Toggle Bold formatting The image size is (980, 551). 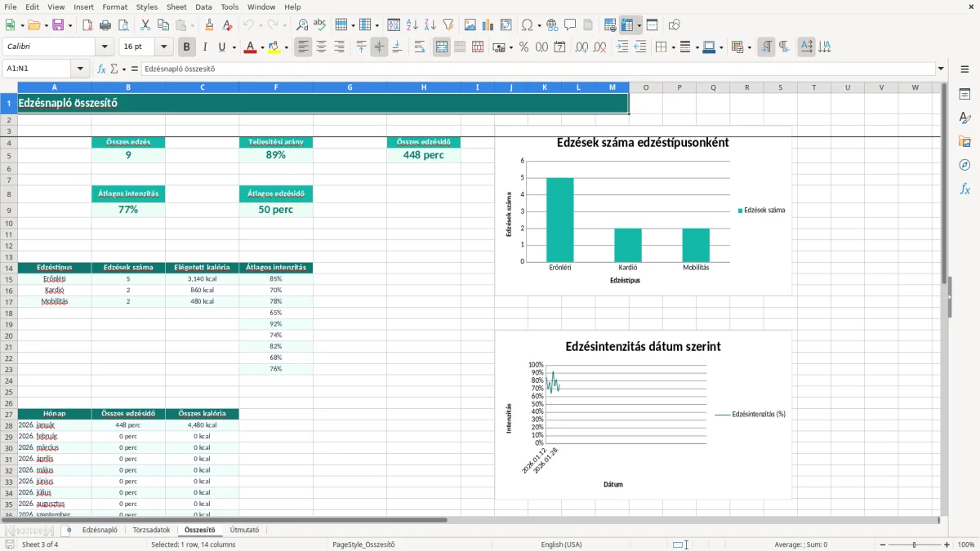coord(187,47)
